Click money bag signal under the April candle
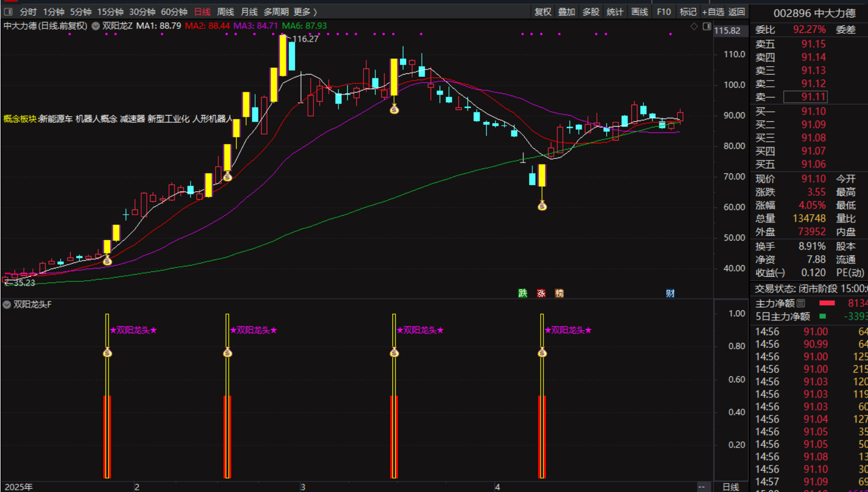 [x=542, y=206]
